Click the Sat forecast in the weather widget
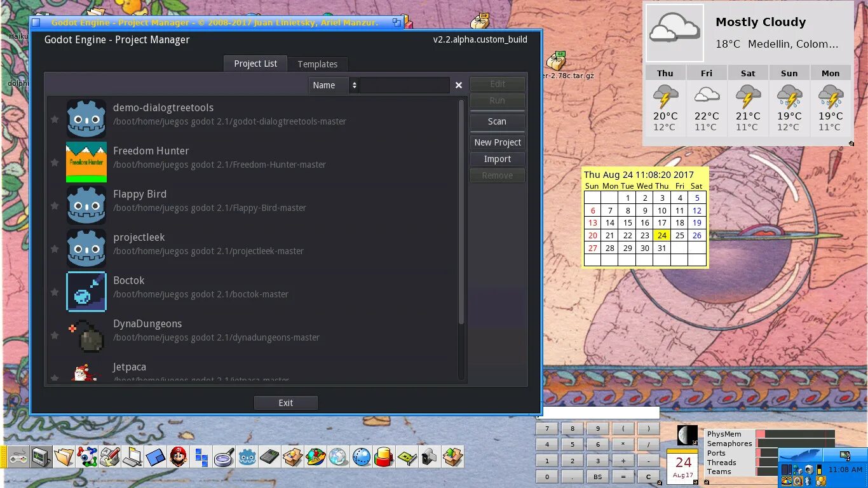The image size is (868, 488). pos(748,100)
